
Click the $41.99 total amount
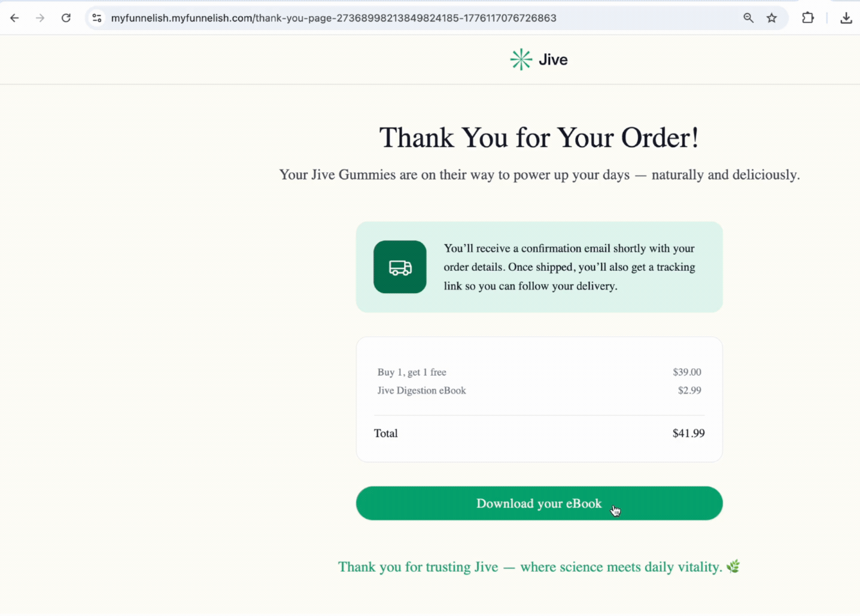[x=688, y=433]
